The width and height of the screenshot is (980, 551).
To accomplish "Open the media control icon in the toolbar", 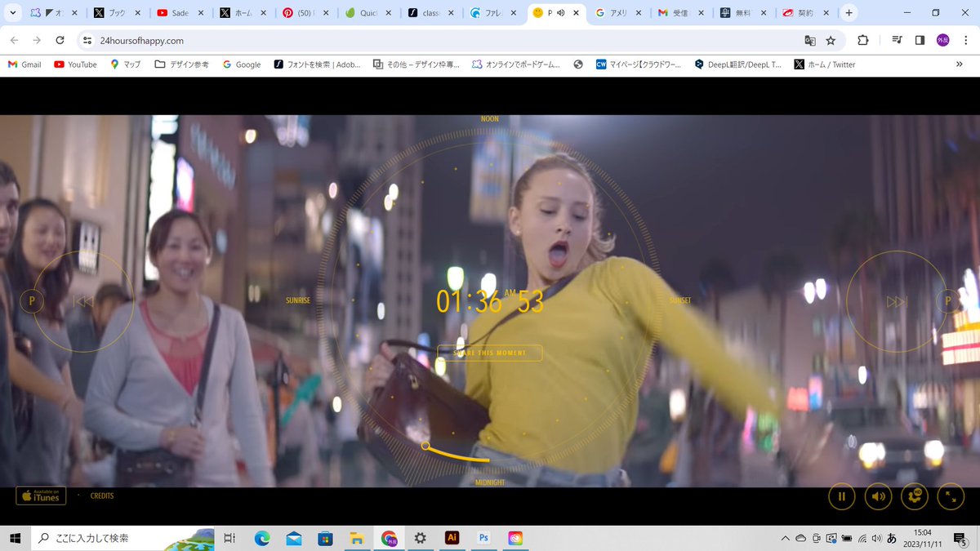I will tap(897, 40).
